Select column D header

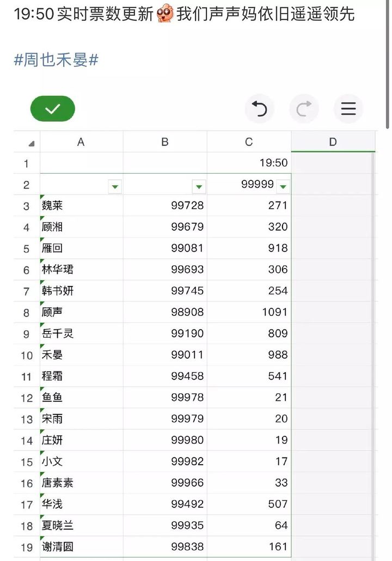pos(333,142)
